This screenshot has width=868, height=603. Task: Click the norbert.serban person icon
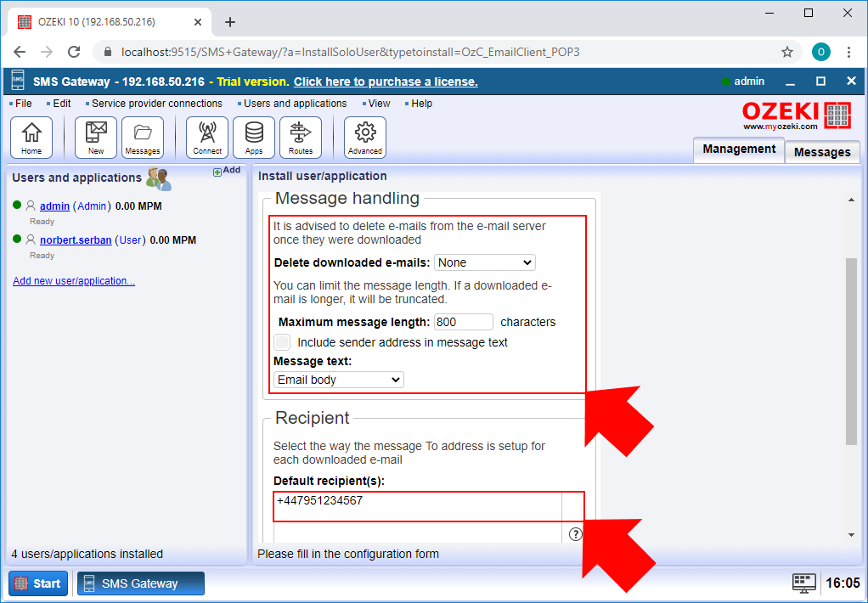coord(31,240)
